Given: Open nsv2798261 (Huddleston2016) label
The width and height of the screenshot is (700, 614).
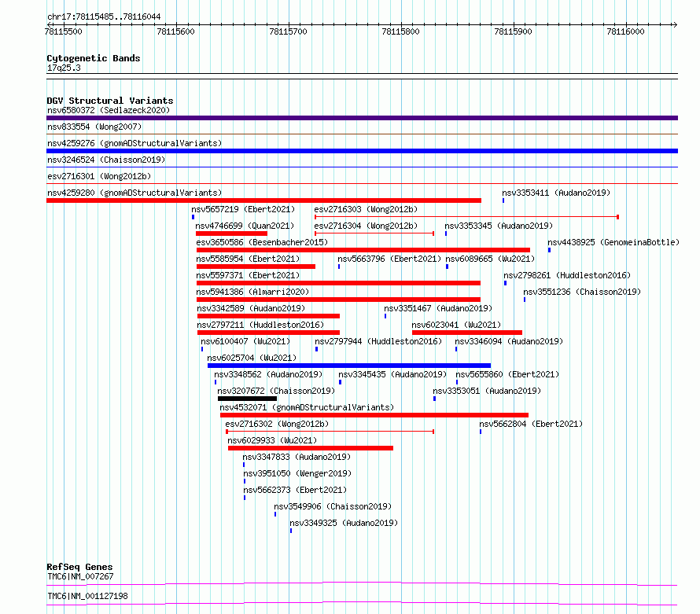Looking at the screenshot, I should pyautogui.click(x=567, y=275).
